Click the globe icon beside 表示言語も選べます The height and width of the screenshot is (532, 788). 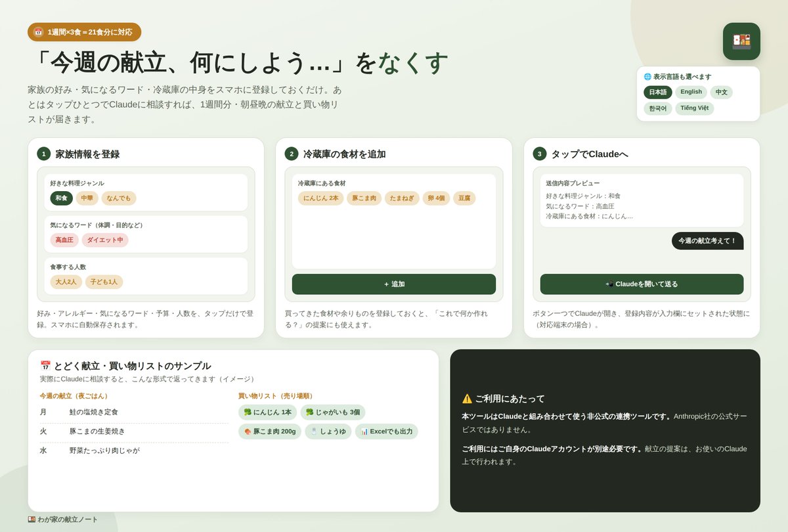(x=647, y=77)
